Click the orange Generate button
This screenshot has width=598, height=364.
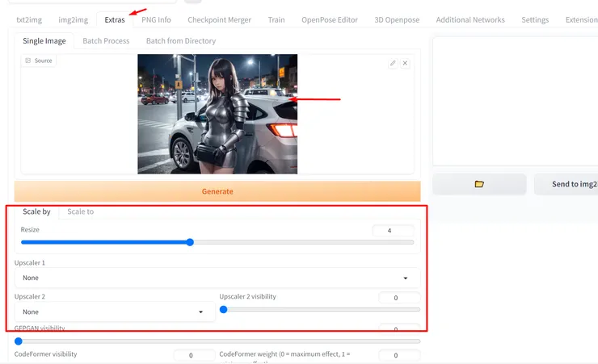coord(217,191)
